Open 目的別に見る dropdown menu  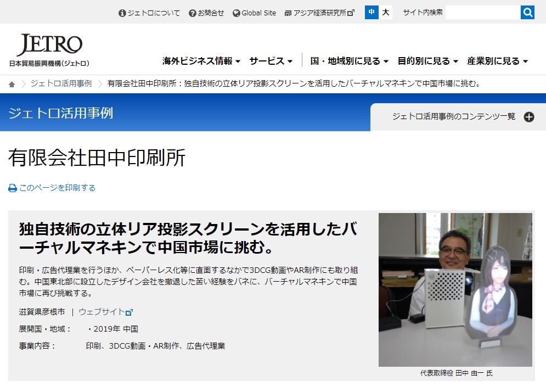point(428,61)
